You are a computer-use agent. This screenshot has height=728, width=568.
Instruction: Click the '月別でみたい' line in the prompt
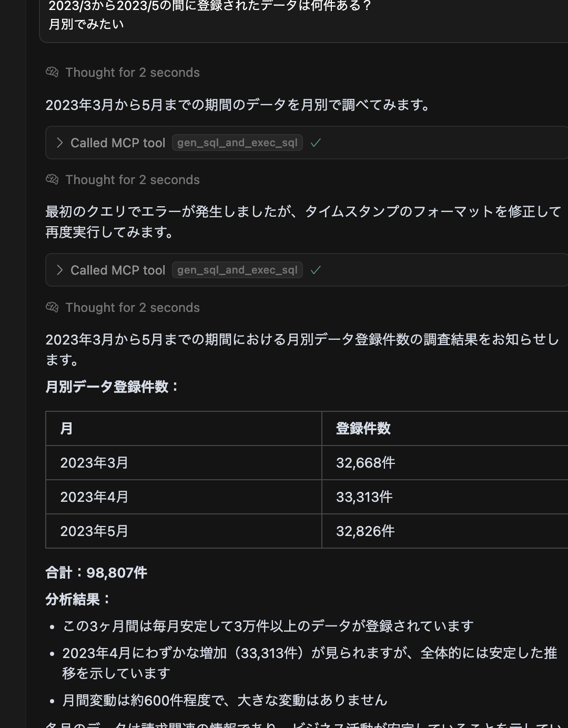pyautogui.click(x=86, y=24)
